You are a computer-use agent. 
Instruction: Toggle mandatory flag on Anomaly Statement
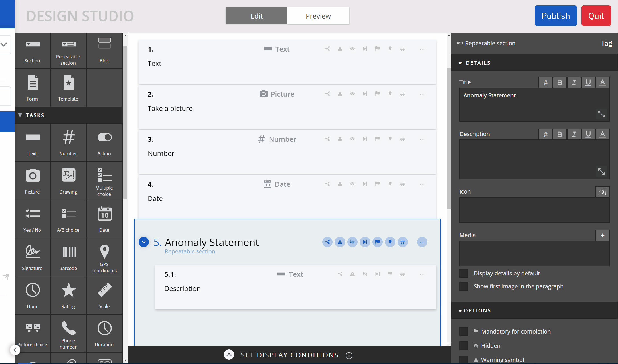point(378,242)
